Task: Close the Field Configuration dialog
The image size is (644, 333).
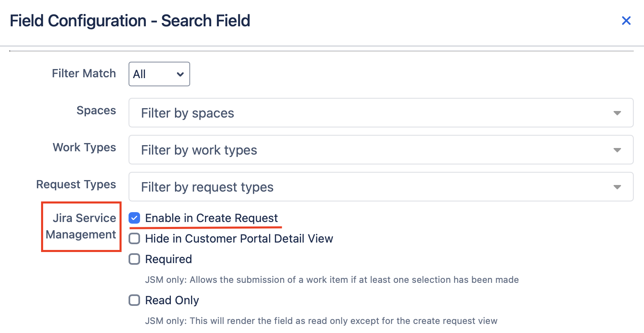Action: click(x=626, y=21)
